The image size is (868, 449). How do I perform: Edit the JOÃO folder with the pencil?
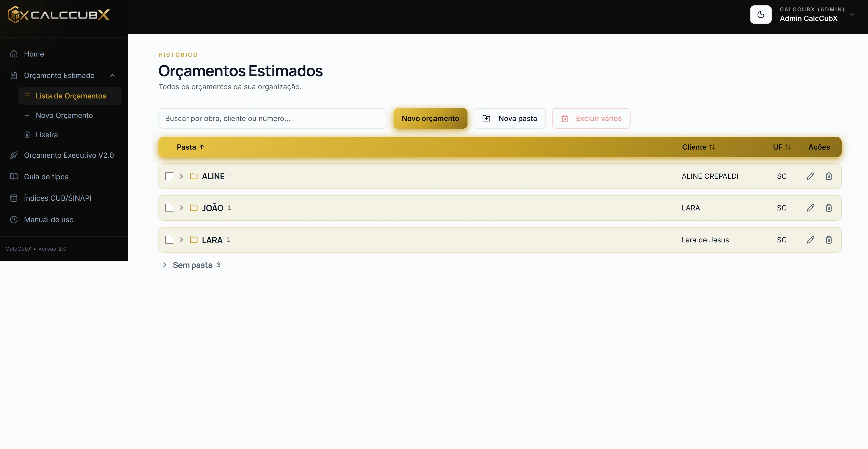[810, 208]
